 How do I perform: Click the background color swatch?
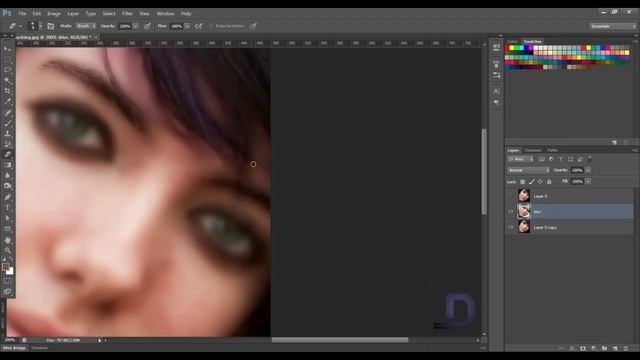click(11, 271)
